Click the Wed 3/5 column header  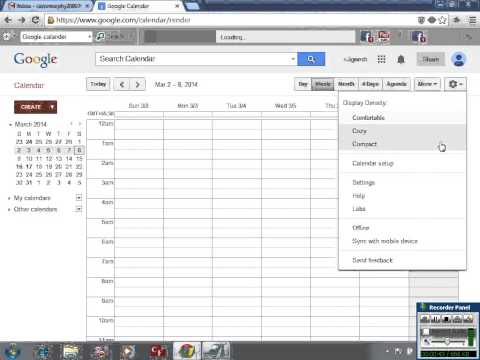[285, 106]
